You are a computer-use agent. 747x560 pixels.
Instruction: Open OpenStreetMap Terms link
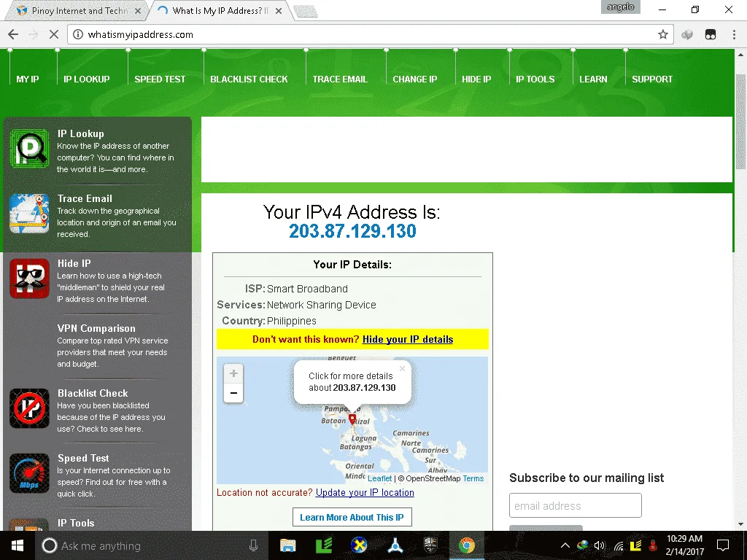[x=473, y=478]
